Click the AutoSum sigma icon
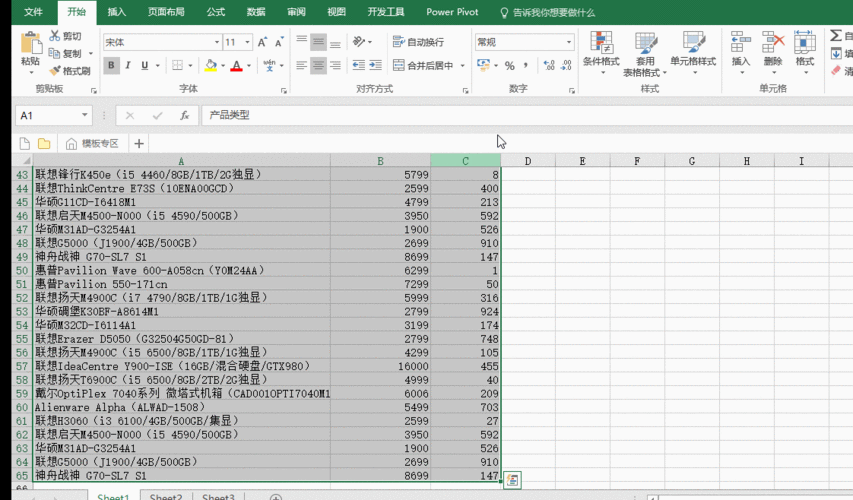Image resolution: width=853 pixels, height=500 pixels. 836,36
